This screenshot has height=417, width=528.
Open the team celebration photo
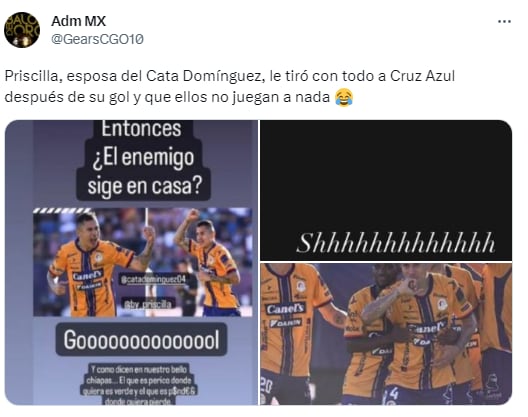(386, 334)
